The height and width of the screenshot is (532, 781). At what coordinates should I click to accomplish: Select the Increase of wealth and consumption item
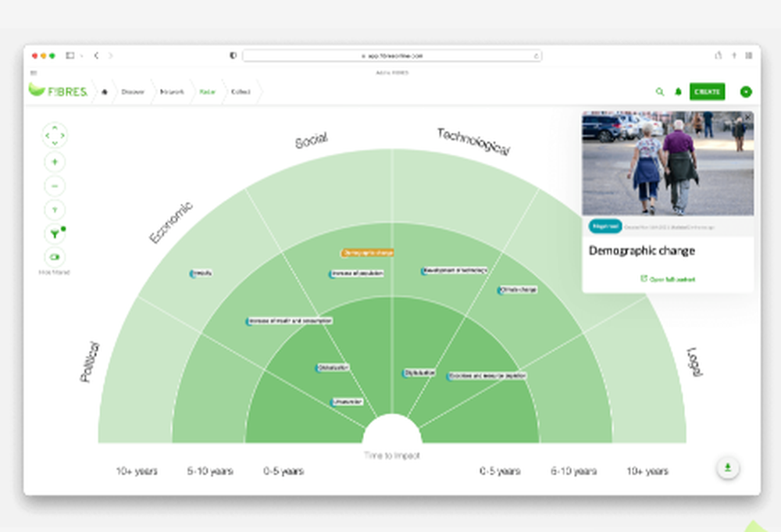pos(289,321)
